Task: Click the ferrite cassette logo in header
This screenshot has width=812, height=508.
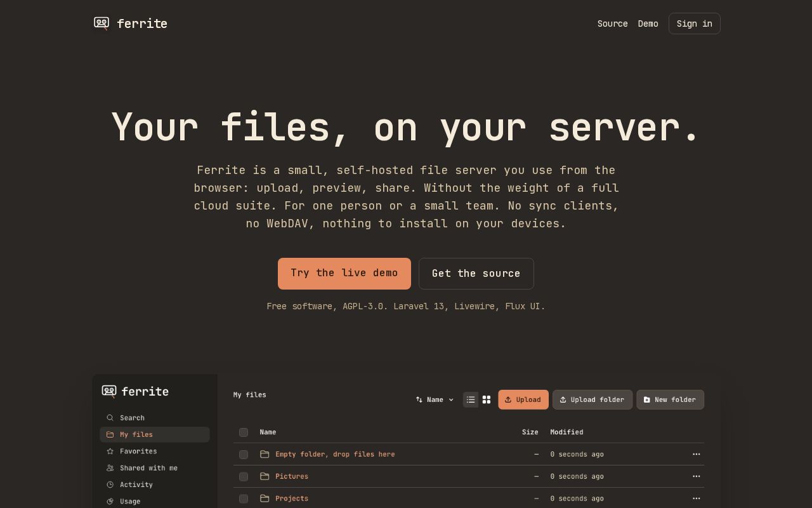Action: [x=101, y=23]
